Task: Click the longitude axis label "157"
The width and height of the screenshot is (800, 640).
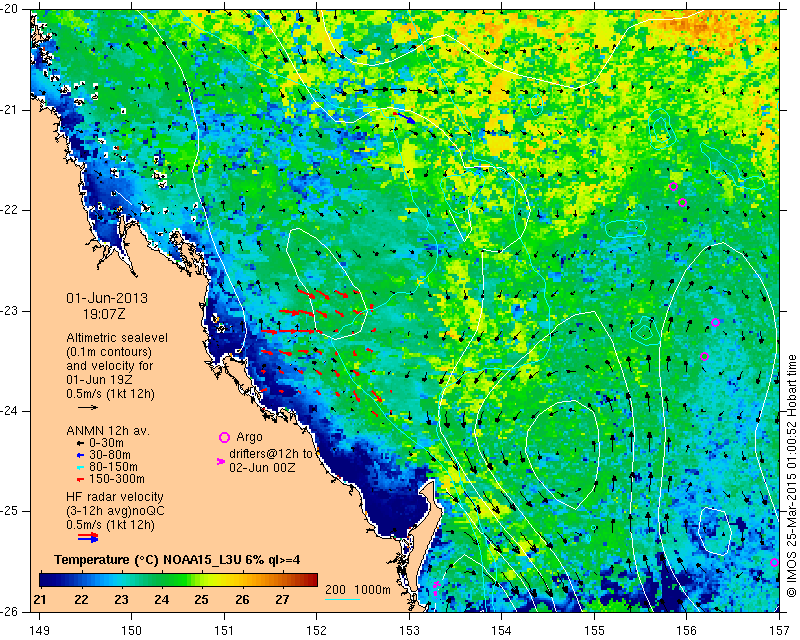Action: pyautogui.click(x=779, y=631)
